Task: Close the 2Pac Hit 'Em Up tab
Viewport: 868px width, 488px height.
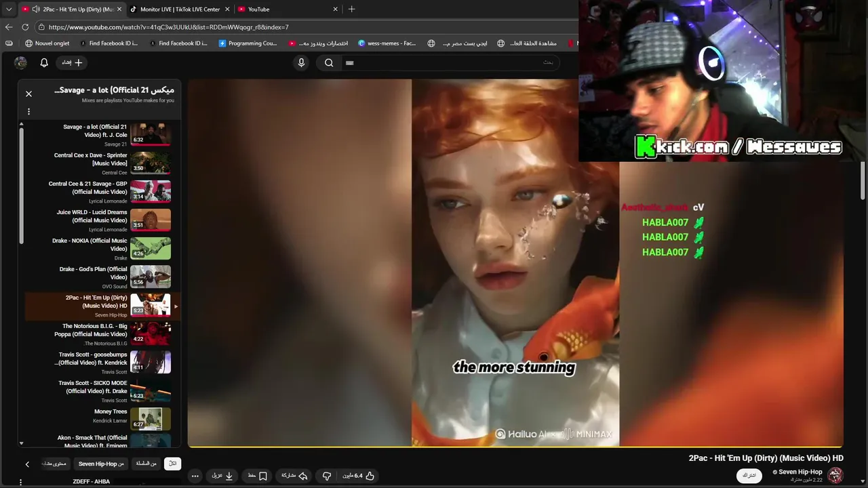Action: pos(119,9)
